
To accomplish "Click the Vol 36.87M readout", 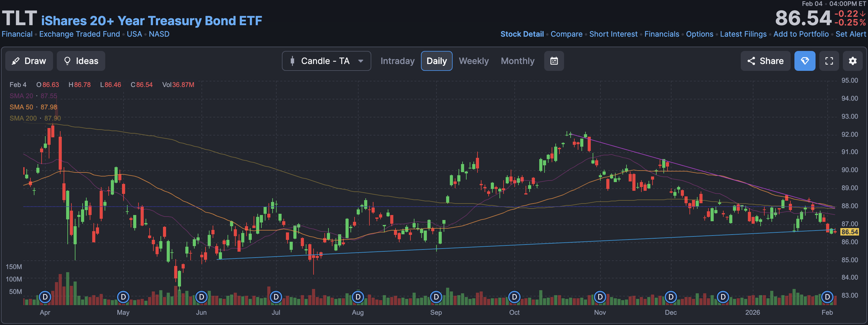I will (178, 85).
